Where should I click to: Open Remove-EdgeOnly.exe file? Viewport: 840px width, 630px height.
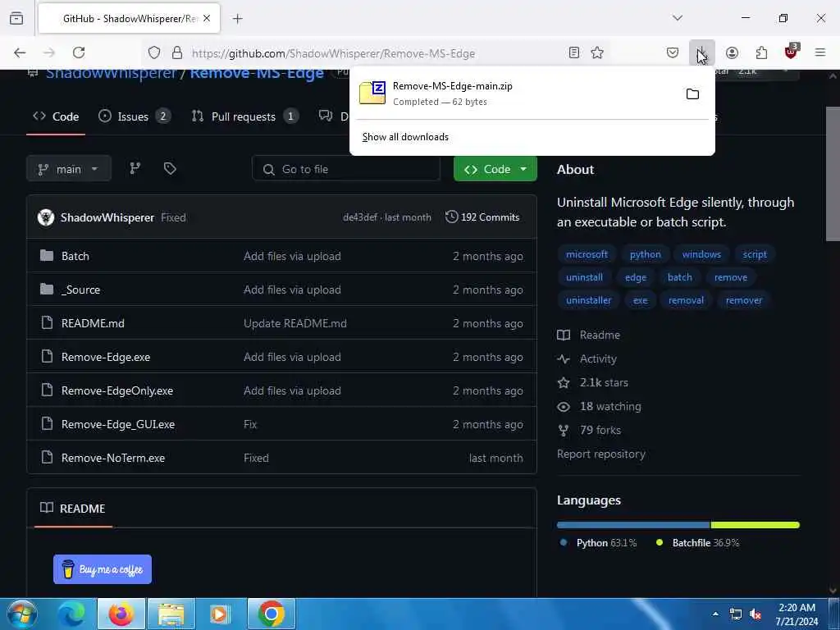(x=116, y=391)
